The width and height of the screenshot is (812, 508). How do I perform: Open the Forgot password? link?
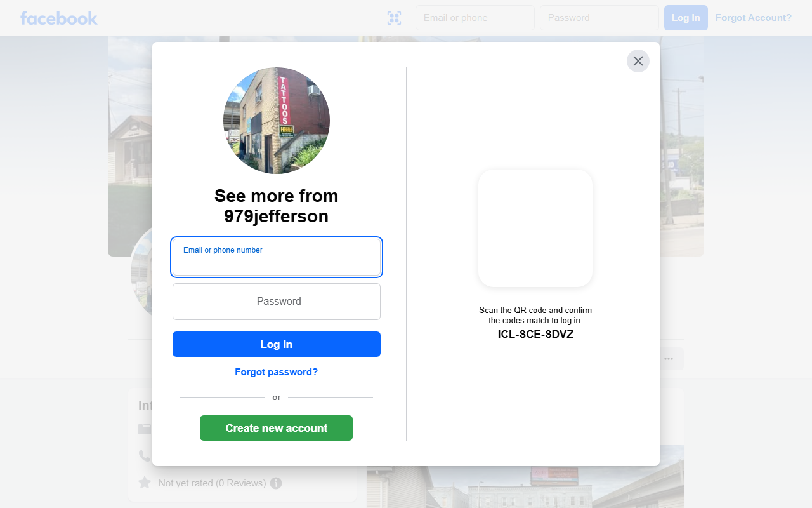tap(277, 372)
